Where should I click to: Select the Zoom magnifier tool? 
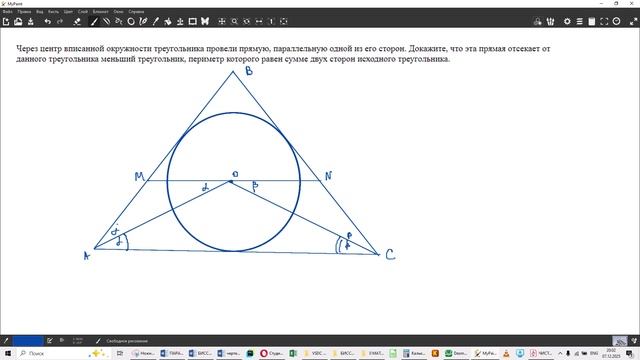click(x=234, y=22)
